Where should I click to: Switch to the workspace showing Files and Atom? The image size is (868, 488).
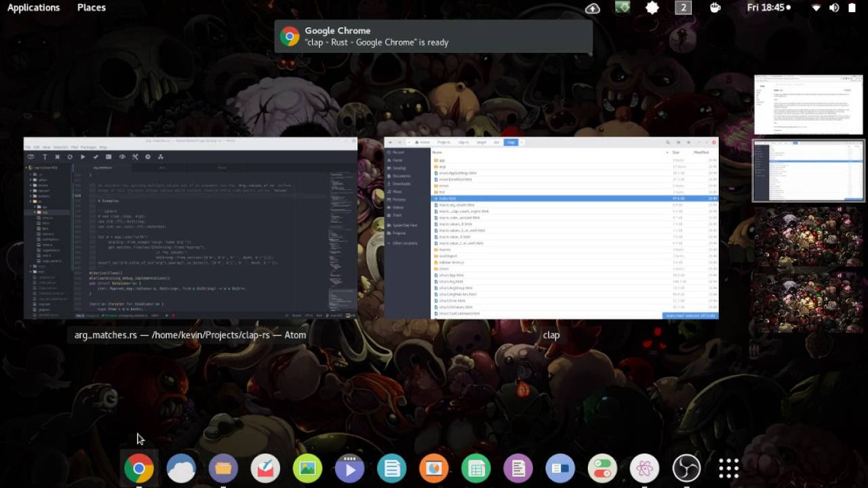pos(808,171)
